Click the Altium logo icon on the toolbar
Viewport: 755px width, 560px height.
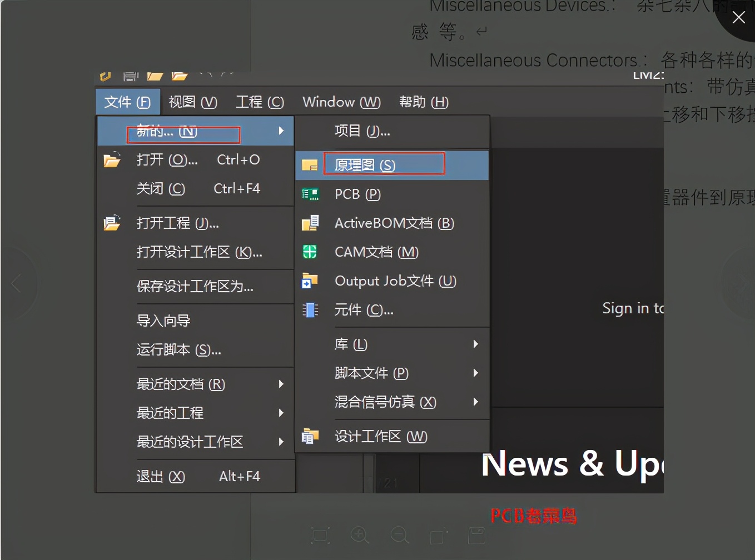point(105,76)
